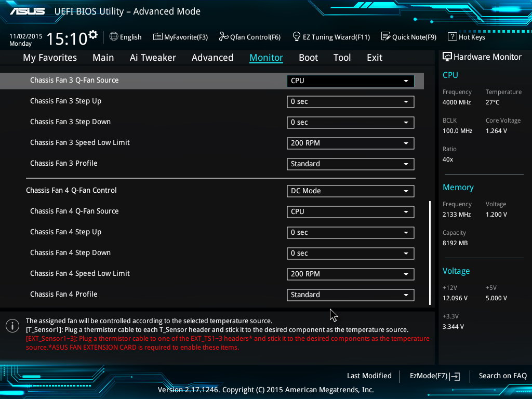Image resolution: width=532 pixels, height=399 pixels.
Task: Click Last Modified button
Action: click(x=369, y=376)
